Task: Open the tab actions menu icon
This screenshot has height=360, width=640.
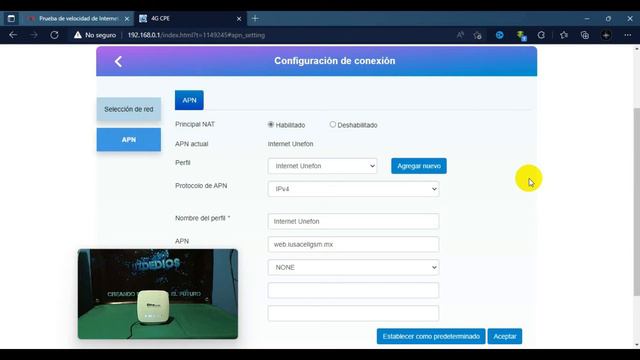Action: coord(11,18)
